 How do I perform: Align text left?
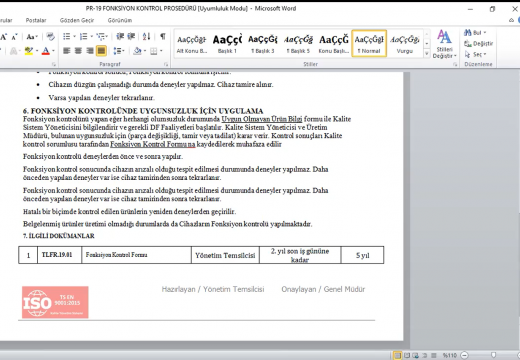point(67,51)
